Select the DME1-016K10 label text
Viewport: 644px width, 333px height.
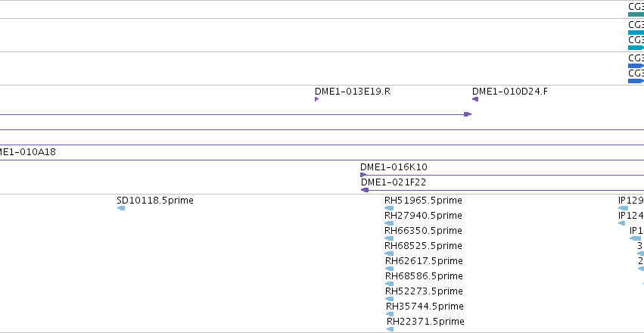coord(394,167)
